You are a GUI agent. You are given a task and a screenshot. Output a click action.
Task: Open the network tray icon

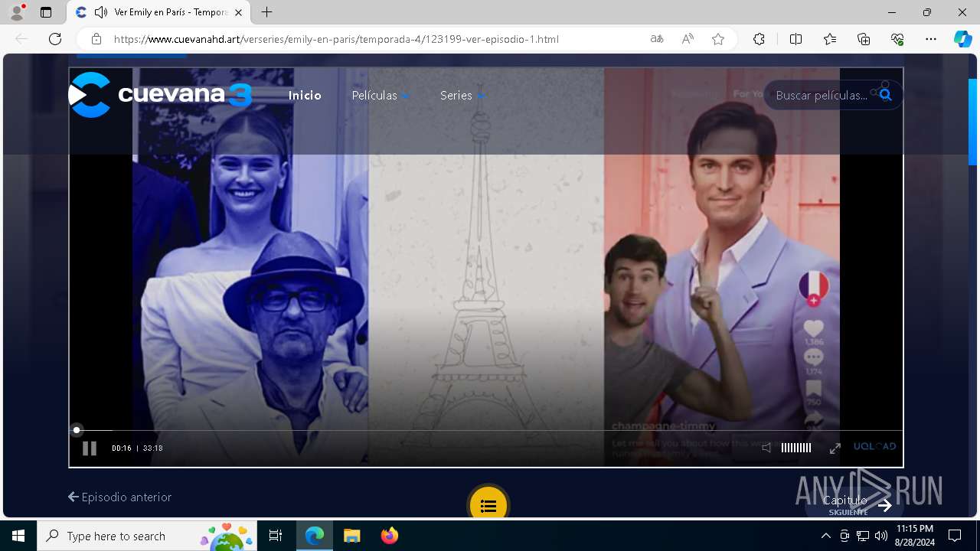863,536
